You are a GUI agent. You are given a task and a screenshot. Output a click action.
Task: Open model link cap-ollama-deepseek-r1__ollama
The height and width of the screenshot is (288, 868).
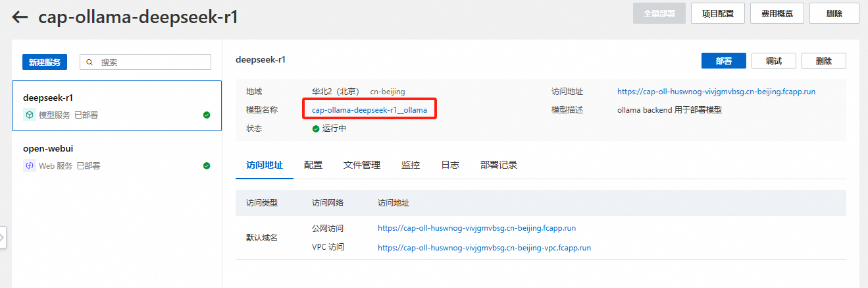click(x=369, y=110)
